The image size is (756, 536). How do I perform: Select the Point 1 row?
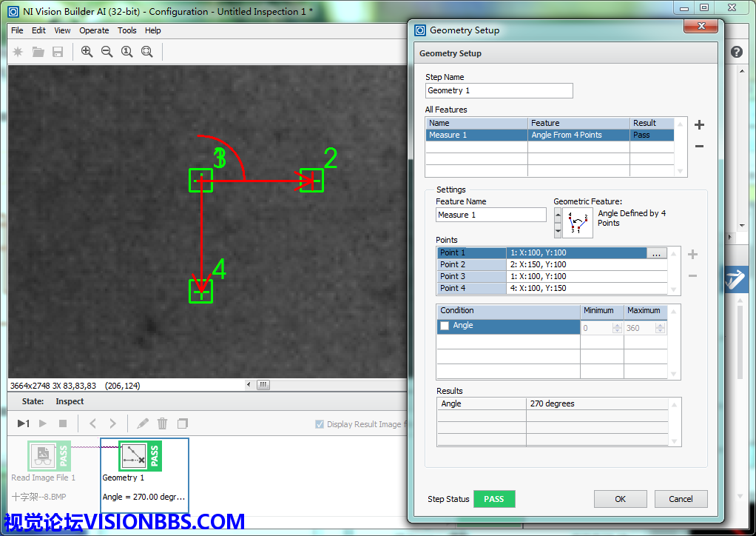coord(552,252)
